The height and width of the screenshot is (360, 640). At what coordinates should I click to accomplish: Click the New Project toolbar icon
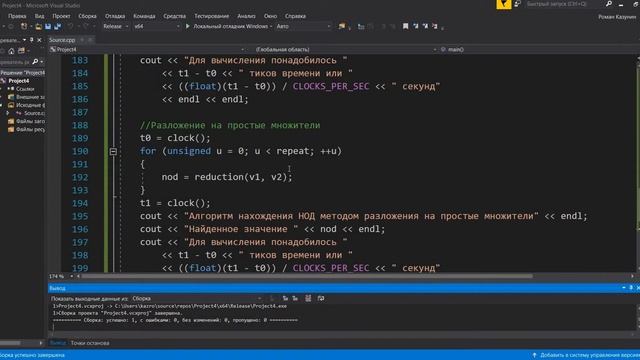click(x=24, y=26)
